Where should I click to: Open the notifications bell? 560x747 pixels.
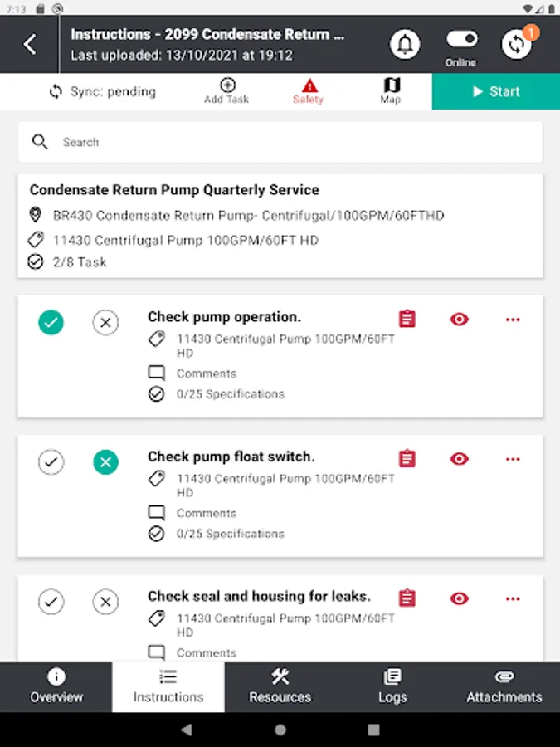click(x=405, y=44)
